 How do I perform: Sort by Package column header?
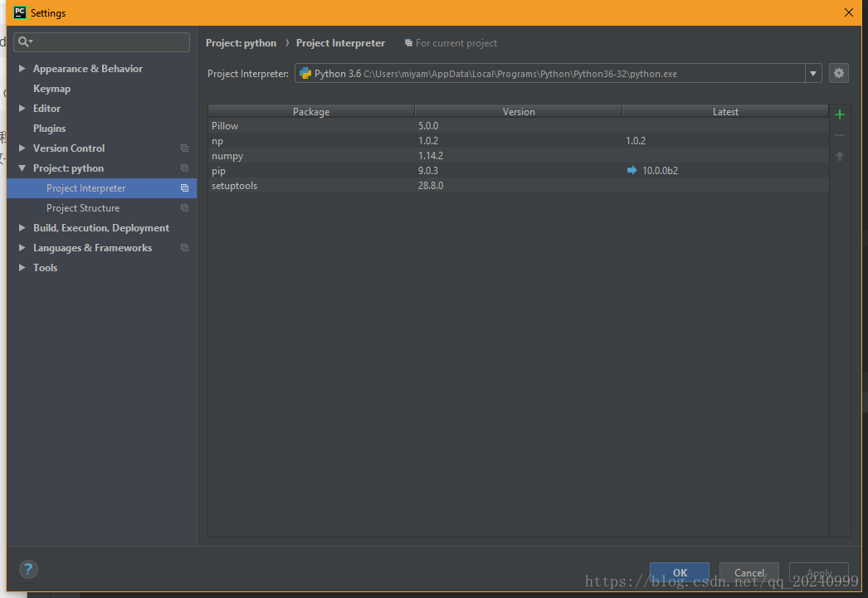(311, 111)
